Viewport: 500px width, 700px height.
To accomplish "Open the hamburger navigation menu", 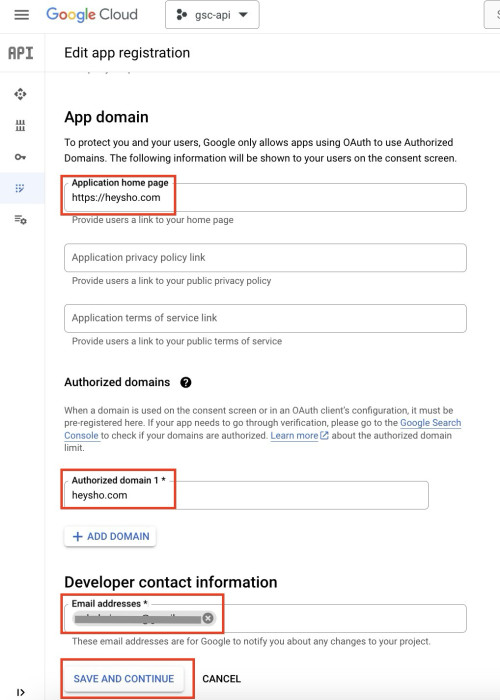I will [21, 15].
